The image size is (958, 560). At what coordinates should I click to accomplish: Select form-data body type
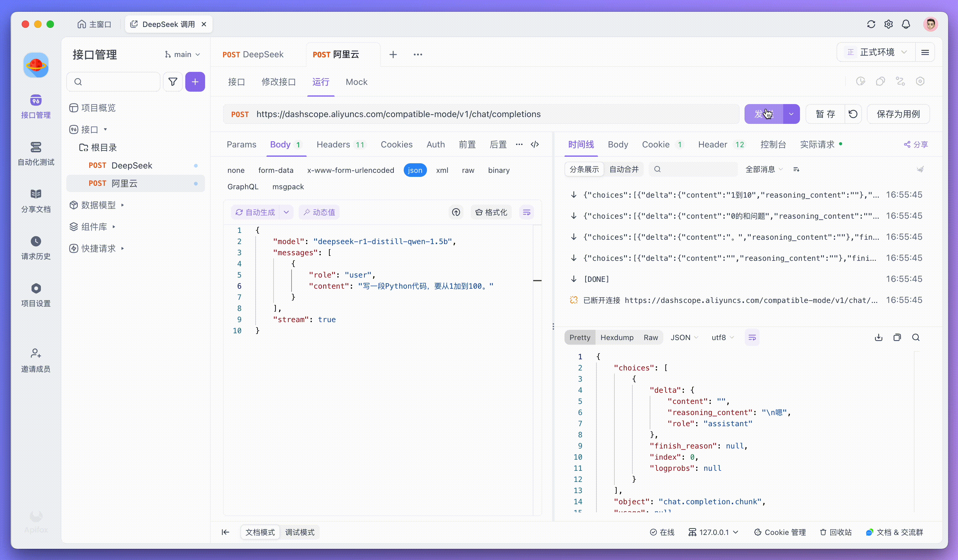click(x=276, y=170)
